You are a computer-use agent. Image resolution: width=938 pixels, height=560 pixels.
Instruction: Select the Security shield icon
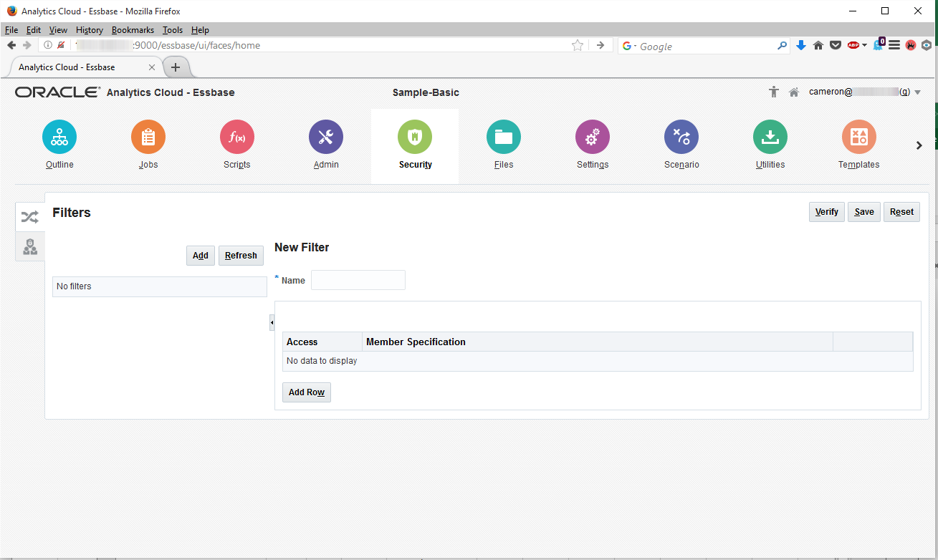[x=415, y=137]
